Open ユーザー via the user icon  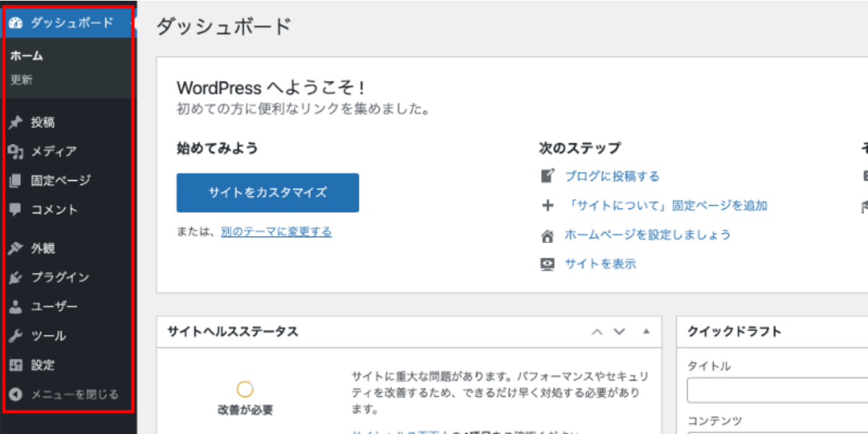tap(17, 307)
